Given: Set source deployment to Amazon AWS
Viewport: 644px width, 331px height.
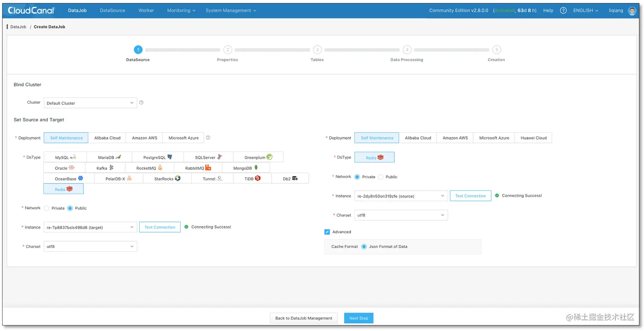Looking at the screenshot, I should point(144,137).
